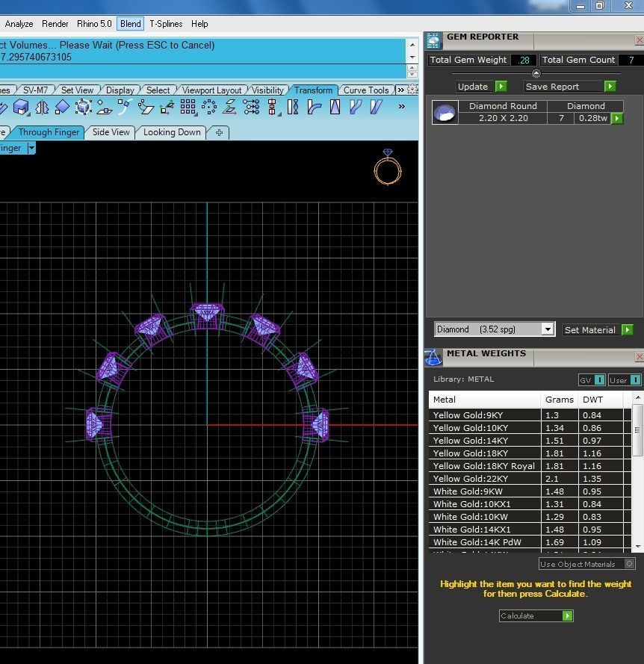Click the Gem Reporter panel icon

pos(433,40)
